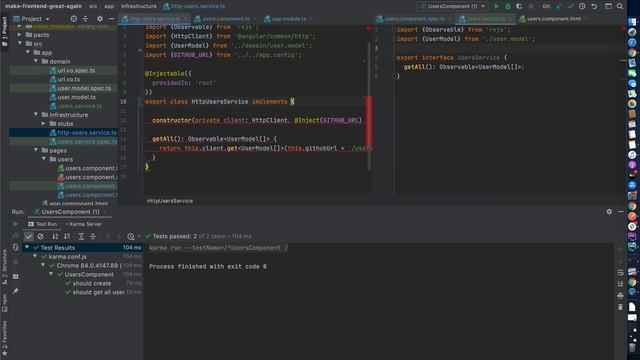Open the Structure tool window strip
640x360 pixels.
(4, 267)
